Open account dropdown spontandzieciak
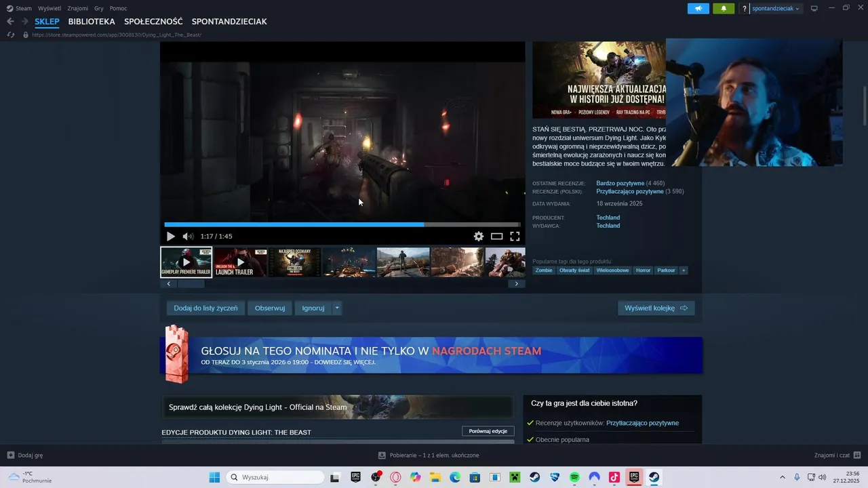 coord(776,9)
